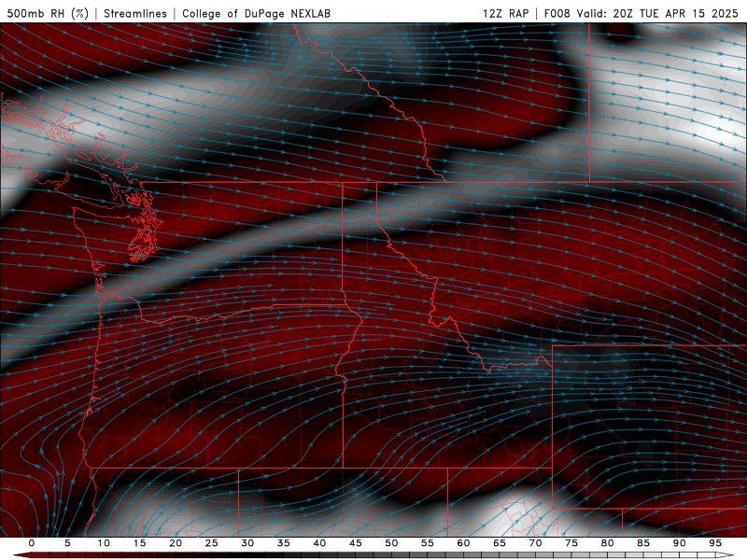The width and height of the screenshot is (747, 560).
Task: Click the '80' value on color scale
Action: tap(607, 543)
